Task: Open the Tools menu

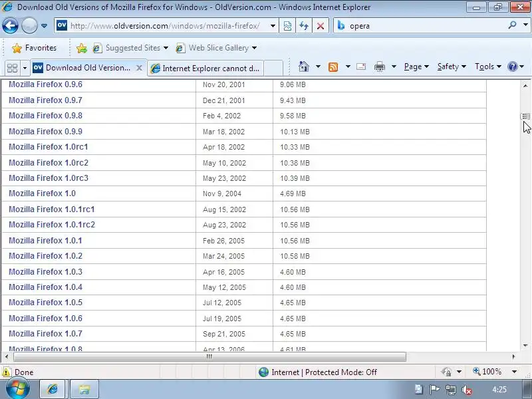Action: 488,66
